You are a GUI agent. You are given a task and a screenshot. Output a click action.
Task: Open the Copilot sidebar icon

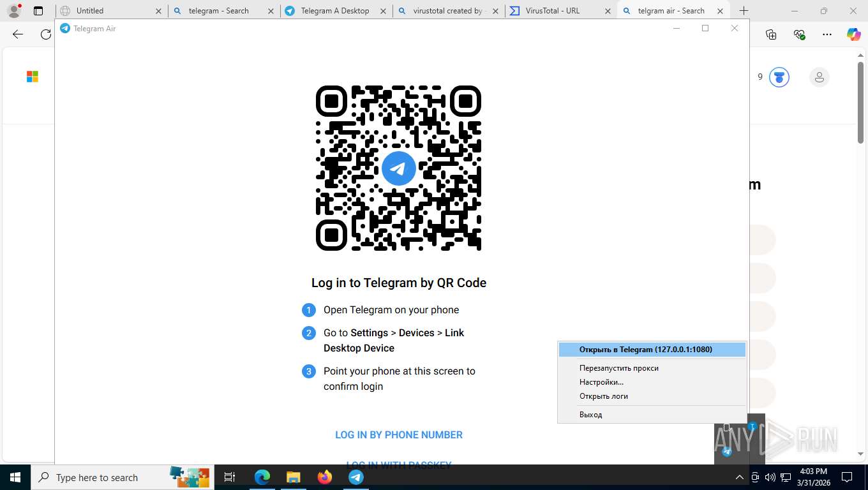coord(854,34)
